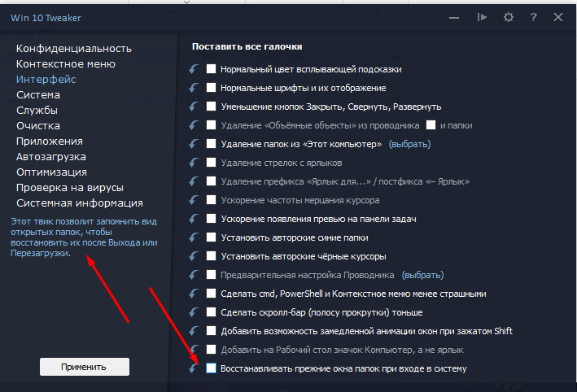Click undo arrow for Восстанавливать прежние окна папок
The image size is (577, 392).
tap(194, 368)
